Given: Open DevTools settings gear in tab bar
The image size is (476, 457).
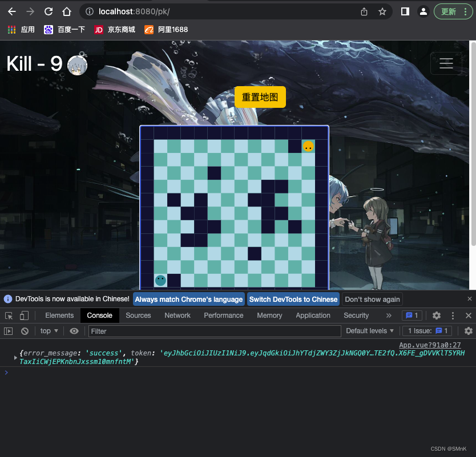Looking at the screenshot, I should 437,316.
